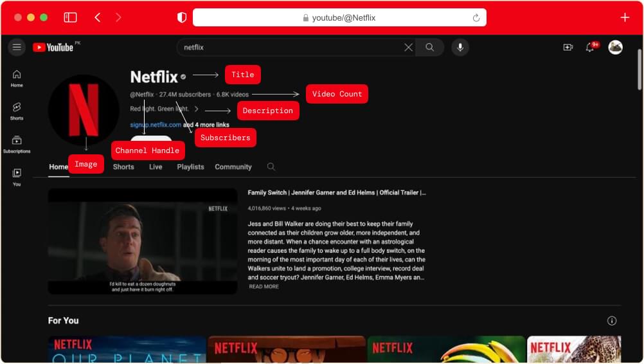Screen dimensions: 644x364
Task: Click READ MORE under the trailer description
Action: coord(264,286)
